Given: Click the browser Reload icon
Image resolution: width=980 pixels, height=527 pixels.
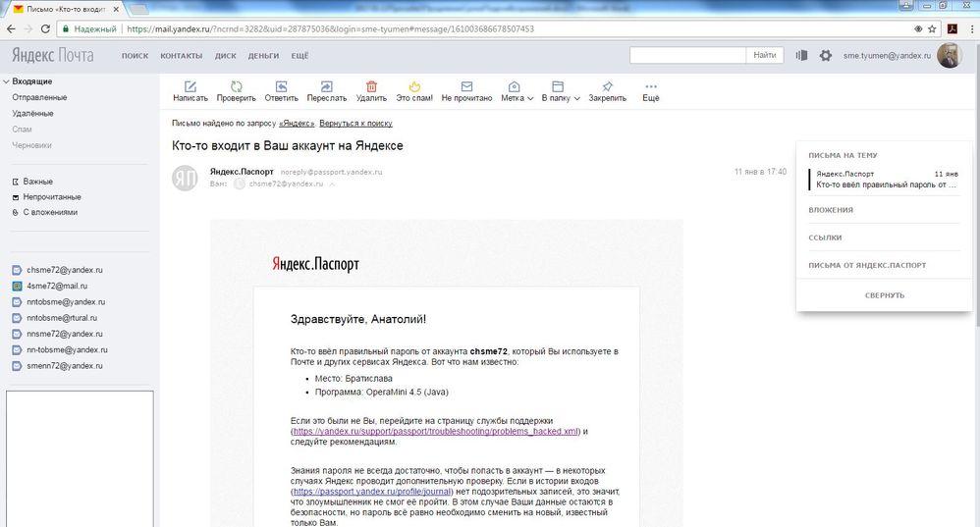Looking at the screenshot, I should [45, 28].
